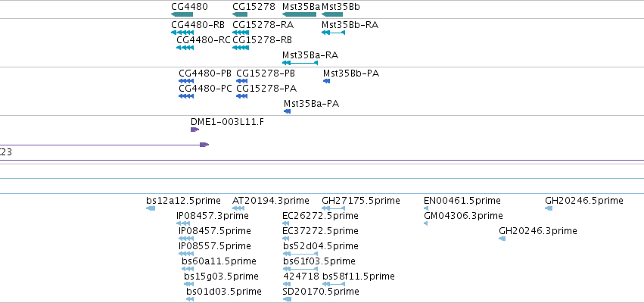Click the CG15278 gene arrow glyph
The height and width of the screenshot is (303, 644).
click(x=240, y=14)
